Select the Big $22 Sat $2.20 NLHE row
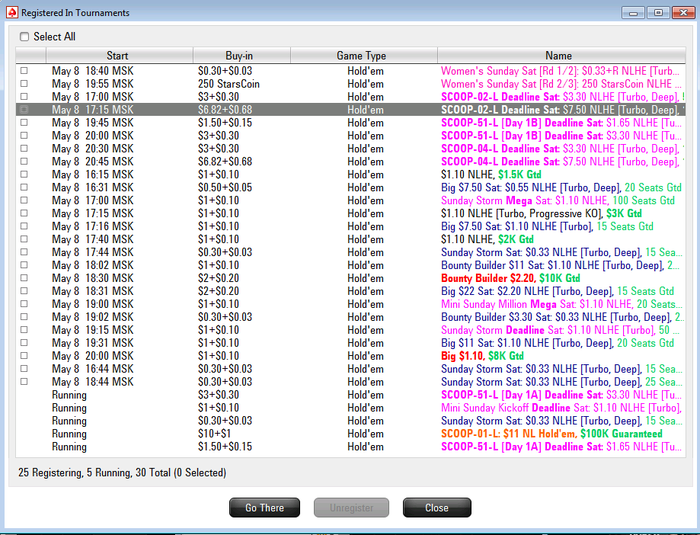 (350, 291)
